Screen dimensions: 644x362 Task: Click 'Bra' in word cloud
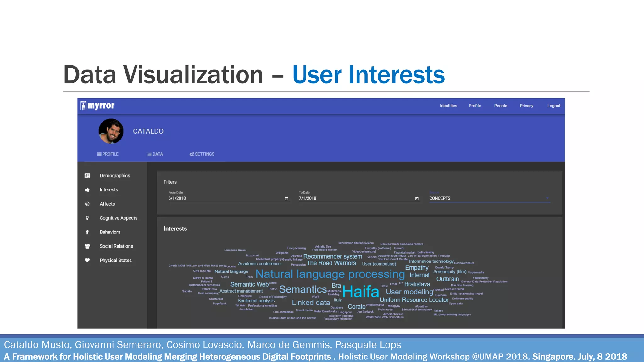click(x=336, y=285)
